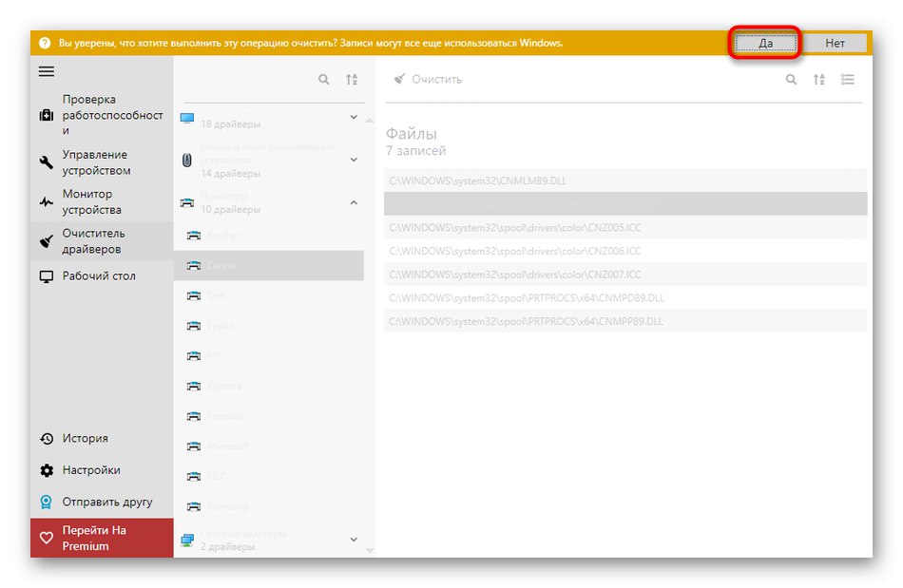This screenshot has height=588, width=903.
Task: Select Kyocera printer driver
Action: [x=269, y=386]
